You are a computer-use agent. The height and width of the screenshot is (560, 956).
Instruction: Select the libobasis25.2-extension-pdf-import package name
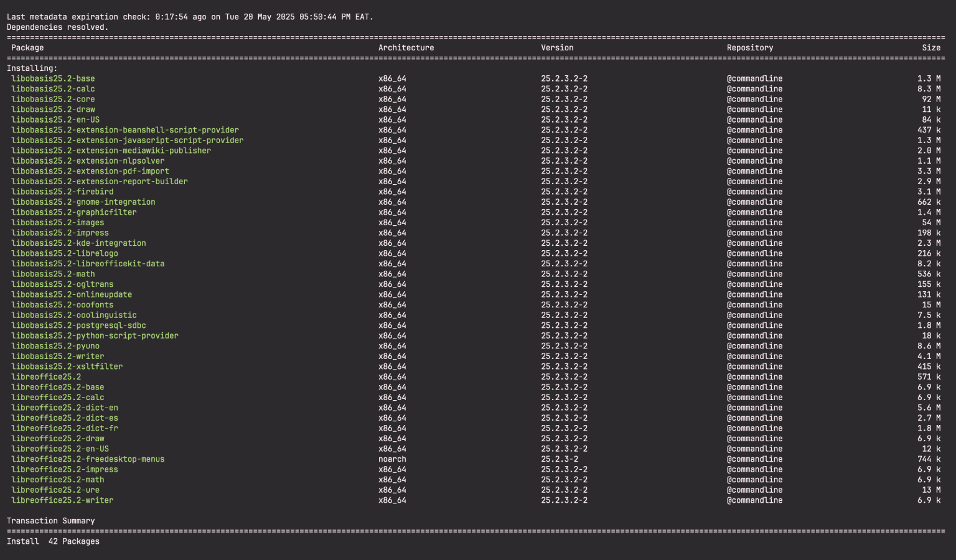90,171
